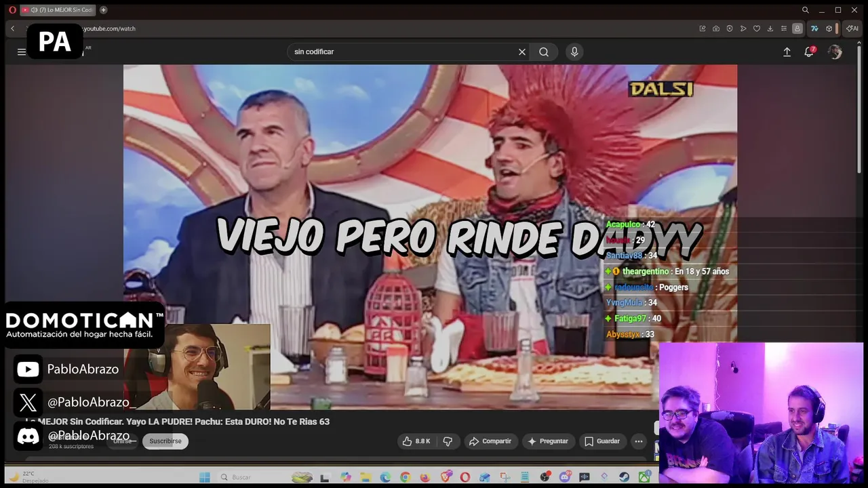
Task: Open the Opera AI assistant button
Action: click(852, 28)
